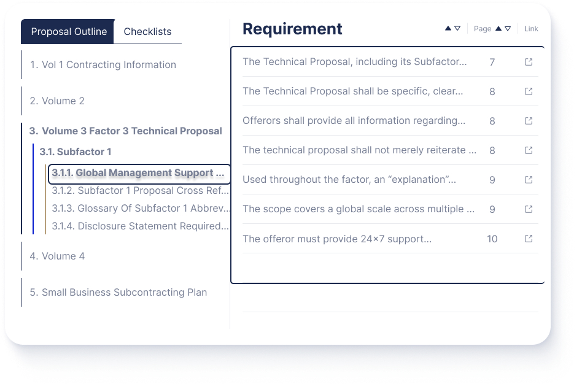Sort Requirement column ascending with up arrow
582x392 pixels.
click(448, 28)
